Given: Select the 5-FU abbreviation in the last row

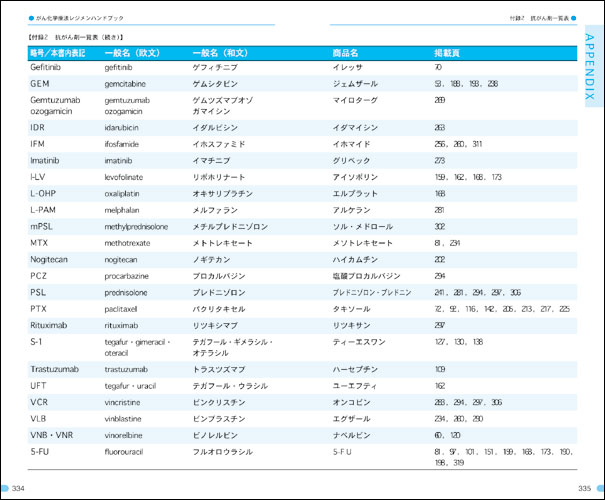Looking at the screenshot, I should [41, 451].
